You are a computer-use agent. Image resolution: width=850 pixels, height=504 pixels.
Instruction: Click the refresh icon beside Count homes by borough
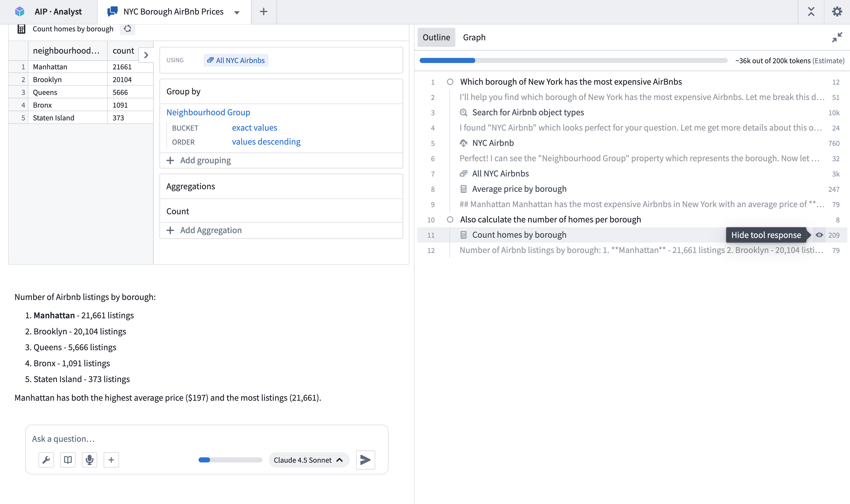[x=127, y=29]
